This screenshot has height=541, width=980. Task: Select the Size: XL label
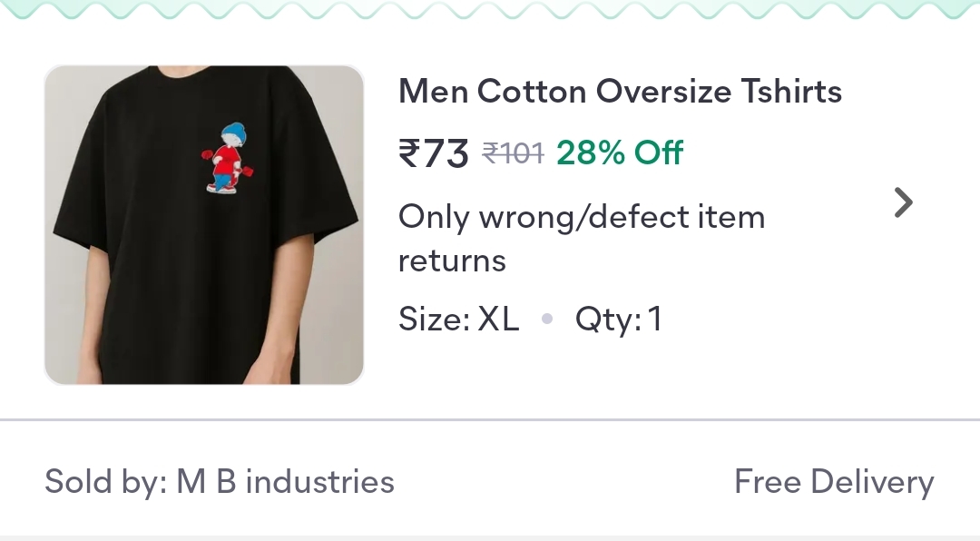458,319
